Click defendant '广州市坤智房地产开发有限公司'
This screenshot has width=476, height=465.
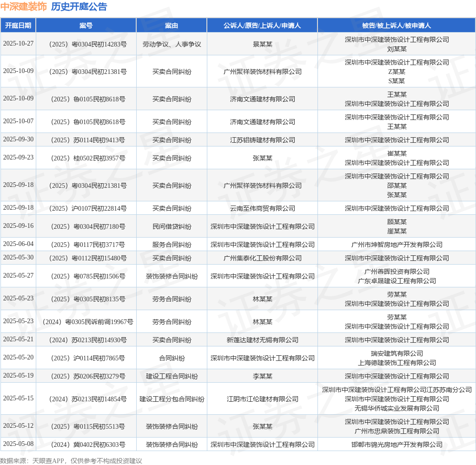397,245
